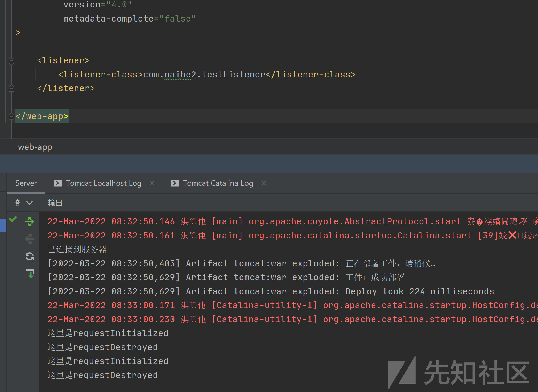The width and height of the screenshot is (538, 392).
Task: Open the Tomcat Catalina Log tab
Action: pos(218,183)
